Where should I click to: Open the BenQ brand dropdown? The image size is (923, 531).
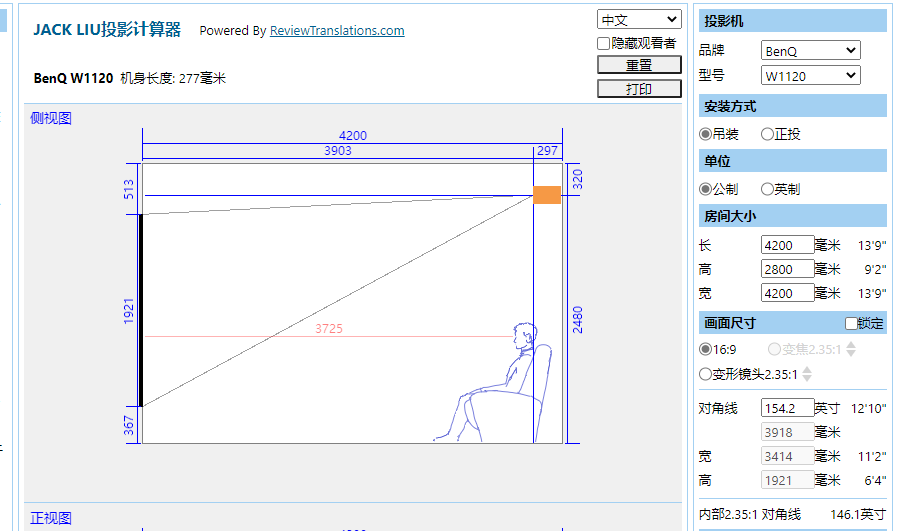click(x=810, y=51)
